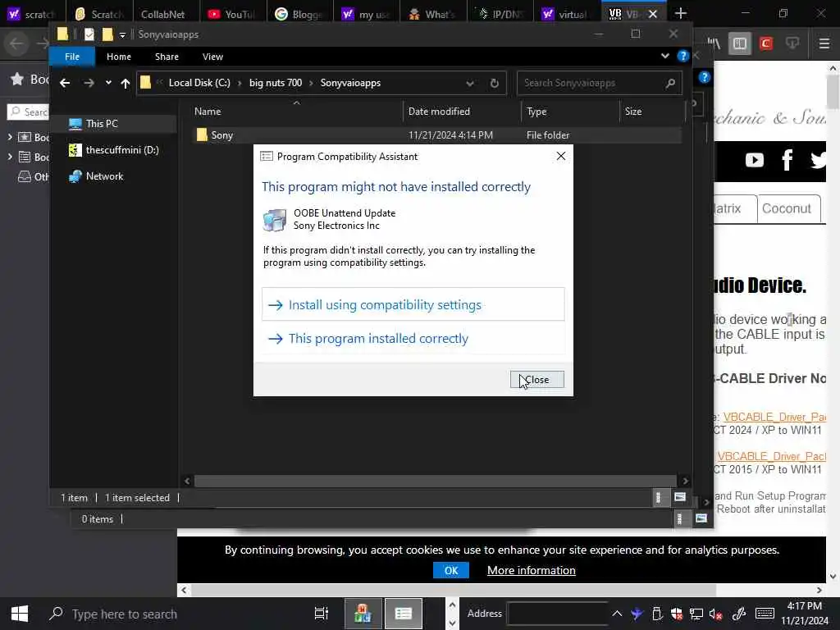Open quick access toolbar customize dropdown
Viewport: 840px width, 630px height.
click(x=122, y=35)
